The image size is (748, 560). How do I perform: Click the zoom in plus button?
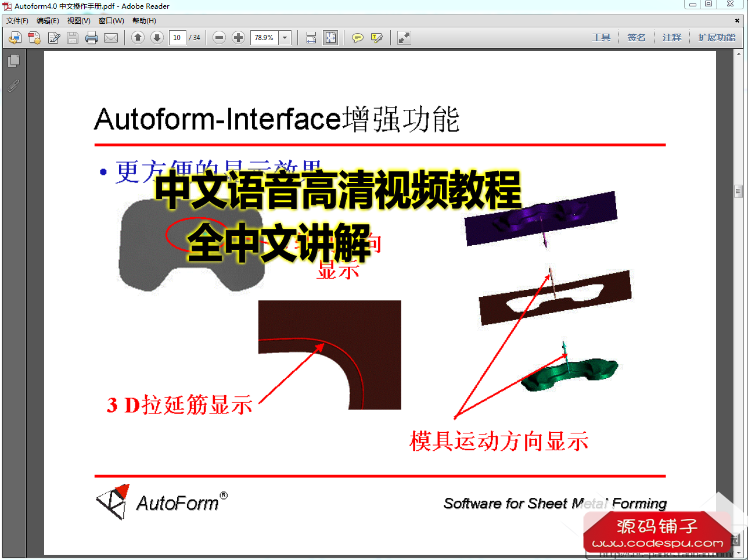(x=238, y=38)
